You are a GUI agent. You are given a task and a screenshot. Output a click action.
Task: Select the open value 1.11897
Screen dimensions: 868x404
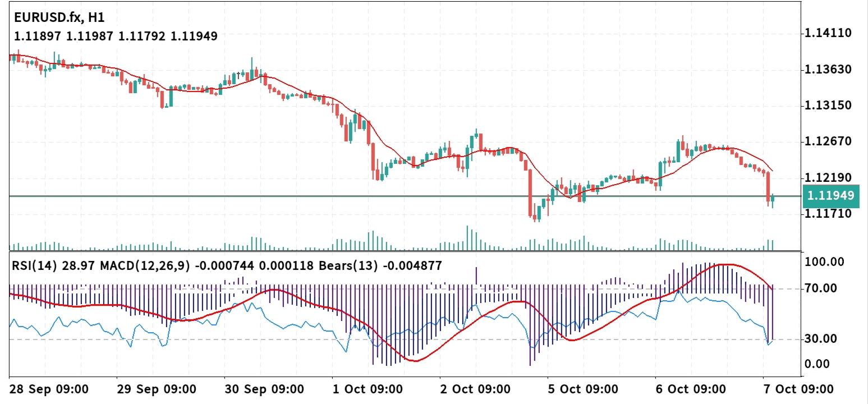coord(38,36)
